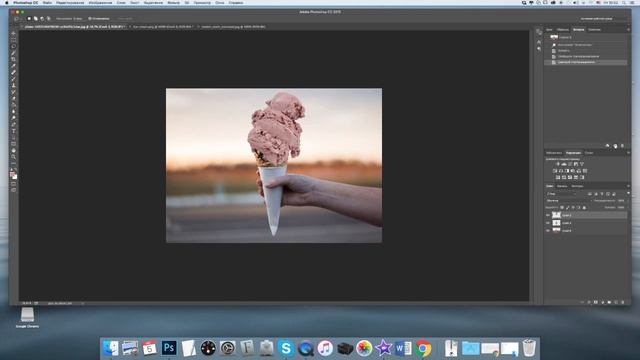This screenshot has width=640, height=360.
Task: Select the Brush tool
Action: pyautogui.click(x=13, y=79)
